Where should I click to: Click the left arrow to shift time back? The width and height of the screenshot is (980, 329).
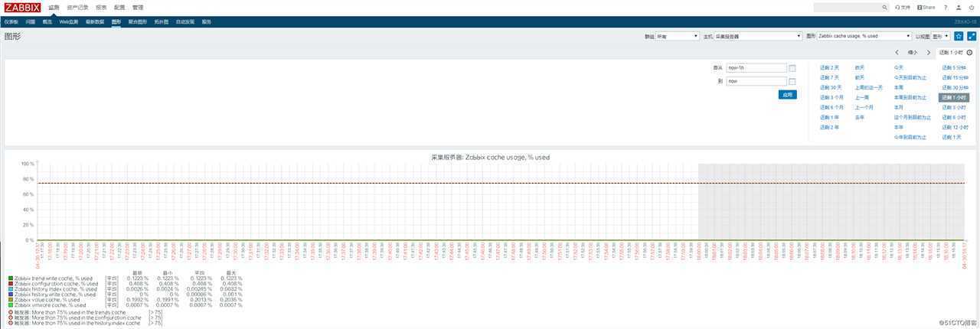[897, 53]
